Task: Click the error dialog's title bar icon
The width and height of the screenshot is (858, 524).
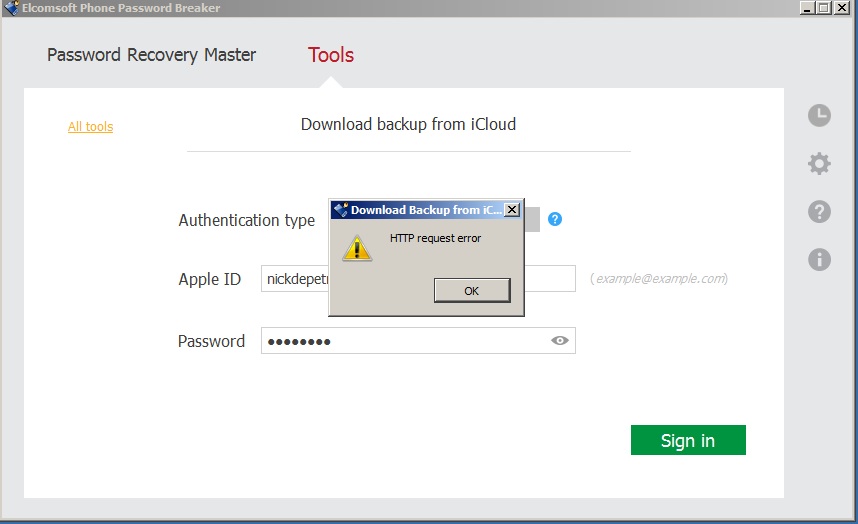Action: (x=340, y=210)
